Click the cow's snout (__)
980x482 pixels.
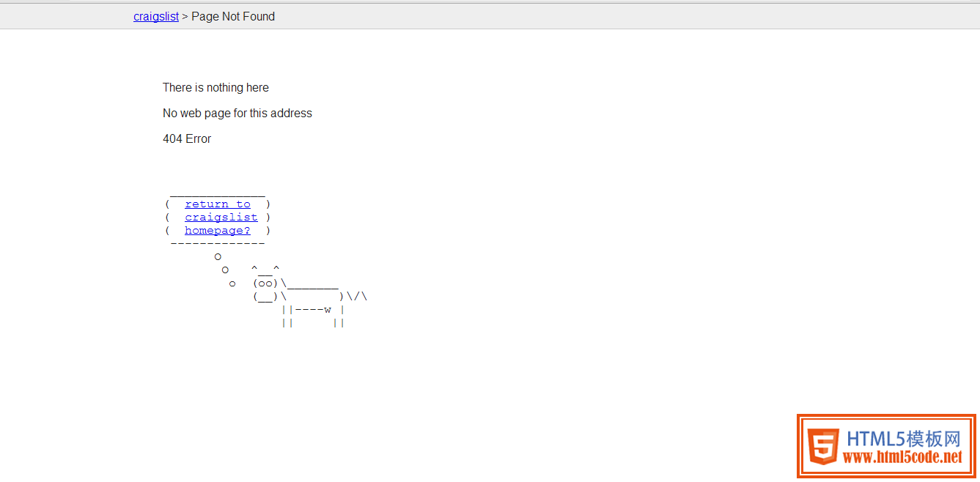click(x=265, y=297)
